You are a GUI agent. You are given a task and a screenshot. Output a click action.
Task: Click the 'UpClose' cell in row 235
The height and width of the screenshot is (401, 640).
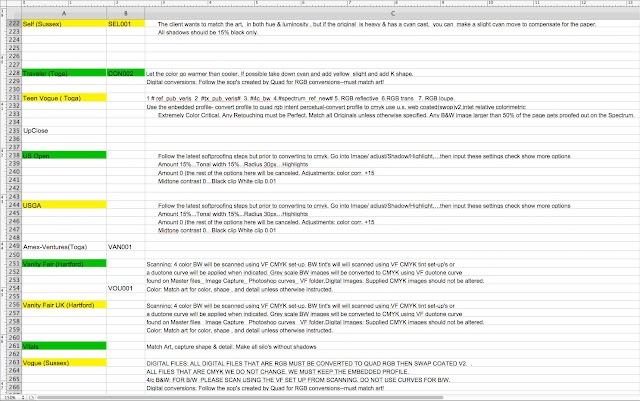click(64, 131)
